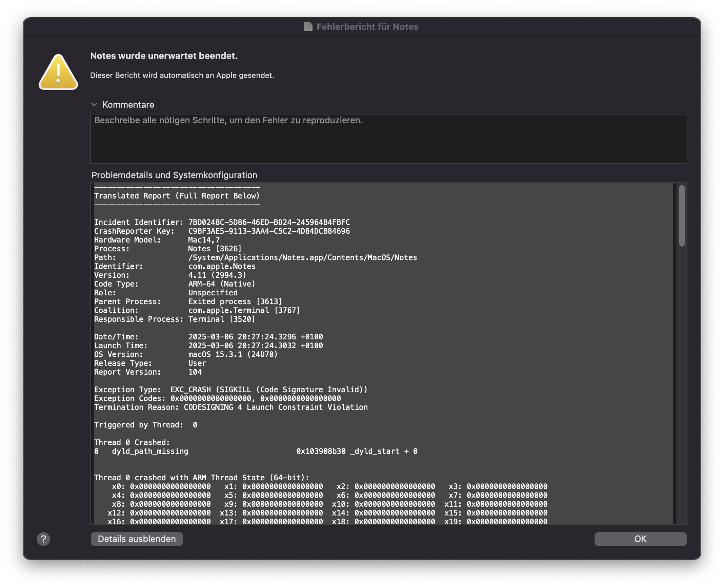This screenshot has width=724, height=588.
Task: Click the yellow warning triangle icon
Action: point(58,72)
